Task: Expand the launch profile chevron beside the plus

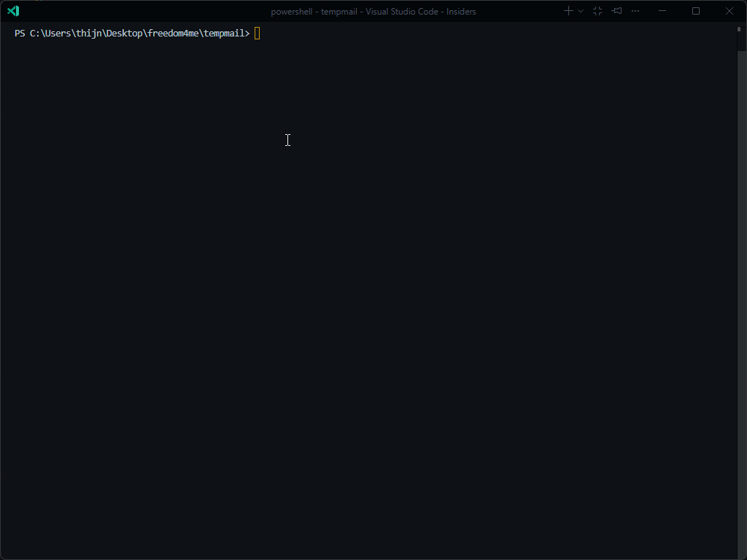Action: click(581, 11)
